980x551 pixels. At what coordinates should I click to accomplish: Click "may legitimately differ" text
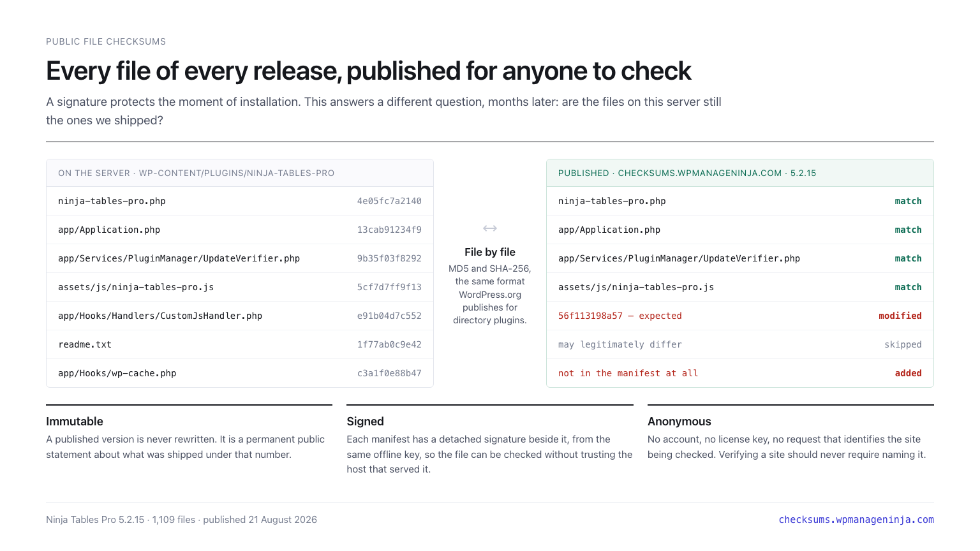[x=620, y=344]
